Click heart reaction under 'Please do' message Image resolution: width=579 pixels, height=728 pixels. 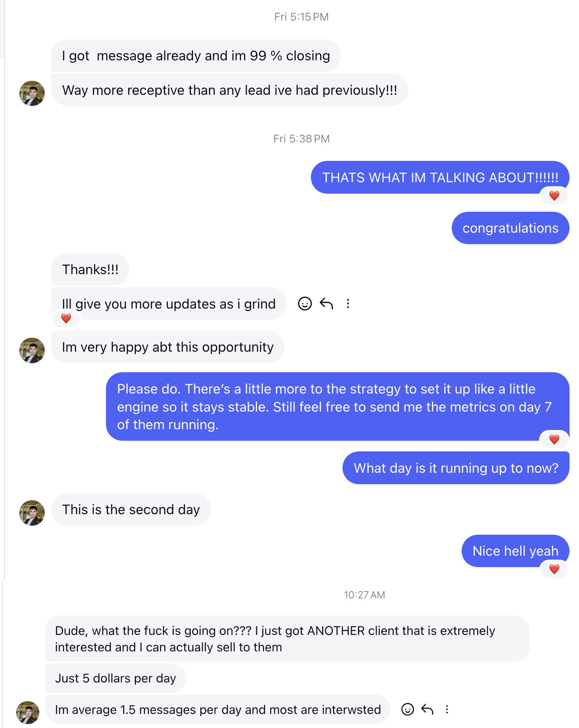554,440
